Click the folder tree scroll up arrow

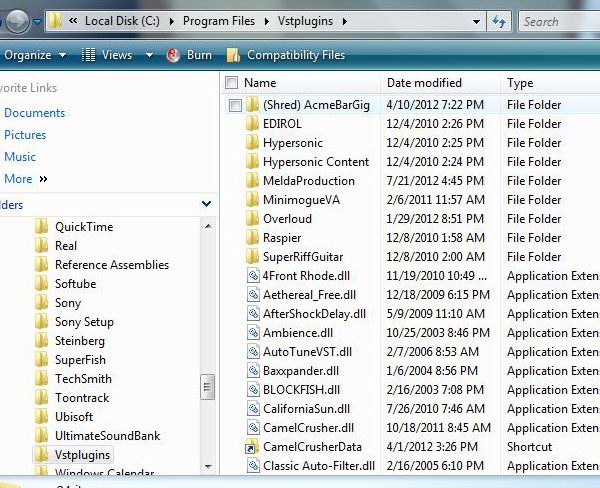tap(208, 226)
